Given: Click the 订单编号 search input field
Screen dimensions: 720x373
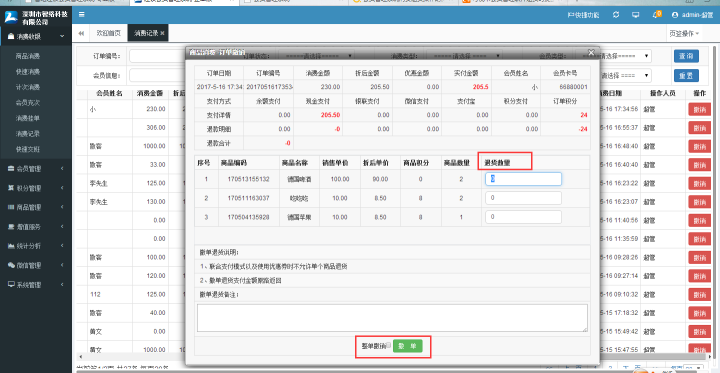Looking at the screenshot, I should pos(157,56).
